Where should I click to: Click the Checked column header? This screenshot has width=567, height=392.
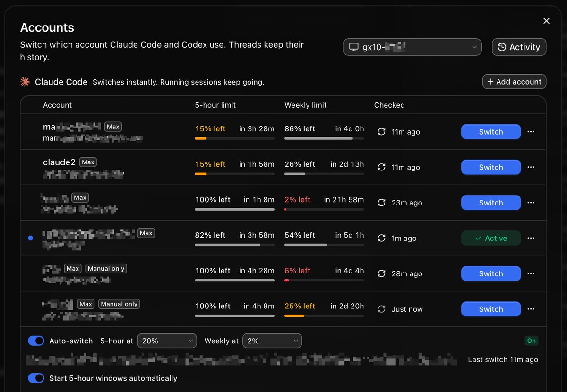pyautogui.click(x=389, y=105)
